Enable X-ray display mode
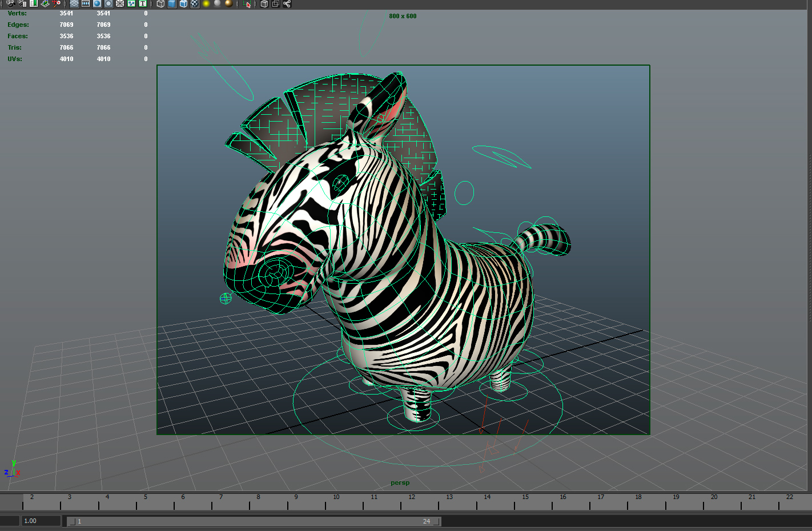This screenshot has height=531, width=812. pyautogui.click(x=263, y=4)
